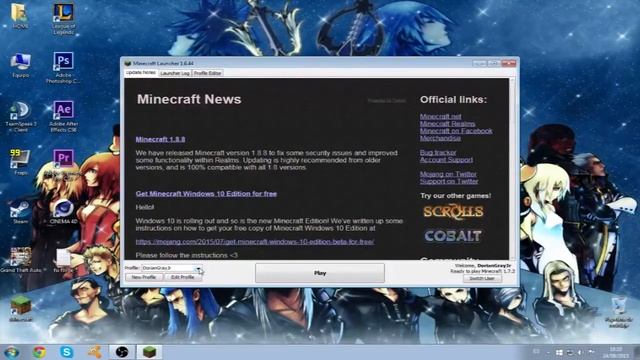Open the Minecraft on Facebook link
Image resolution: width=640 pixels, height=360 pixels.
point(456,131)
